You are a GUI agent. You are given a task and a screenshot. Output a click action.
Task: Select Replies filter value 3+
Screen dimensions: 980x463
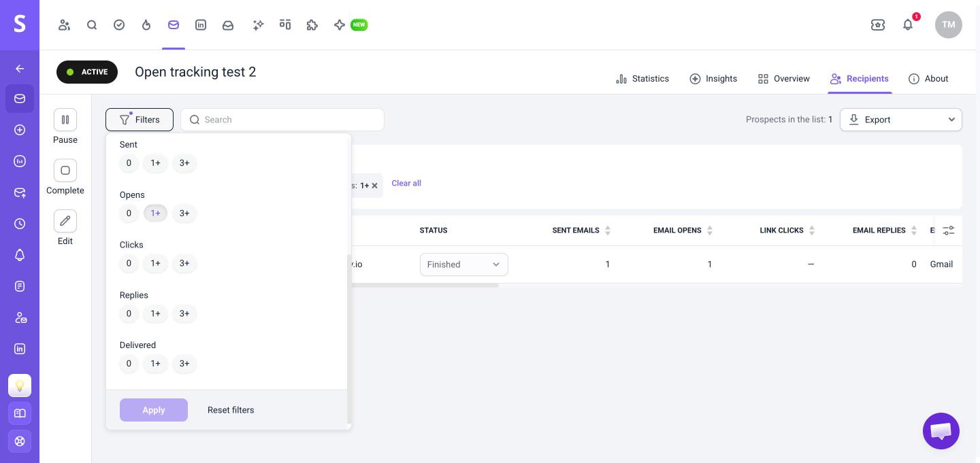pos(184,313)
